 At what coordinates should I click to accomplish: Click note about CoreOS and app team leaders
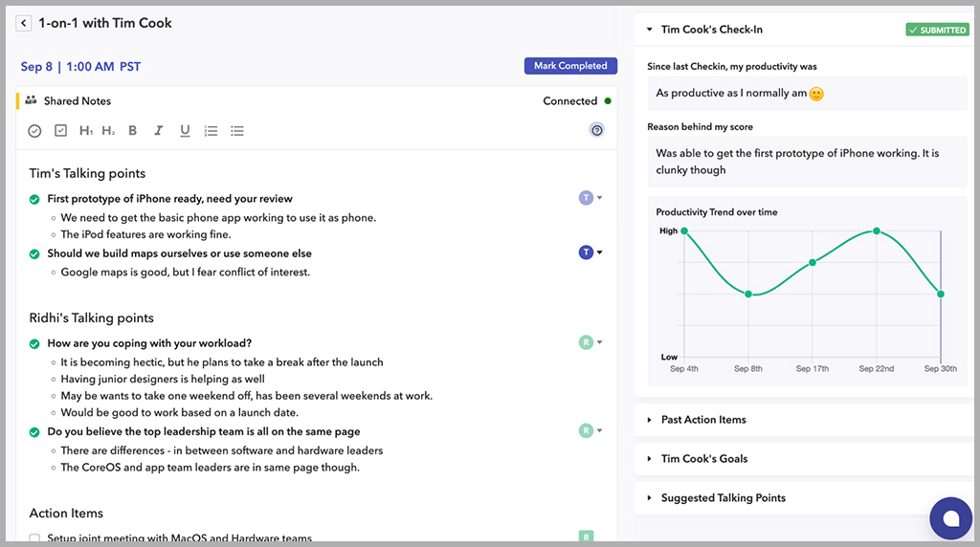coord(210,468)
